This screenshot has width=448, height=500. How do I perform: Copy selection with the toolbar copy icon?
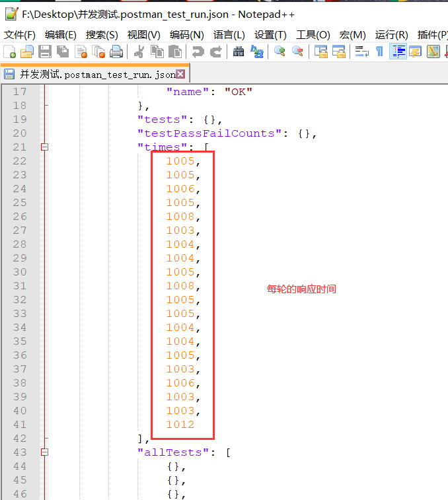tap(157, 52)
